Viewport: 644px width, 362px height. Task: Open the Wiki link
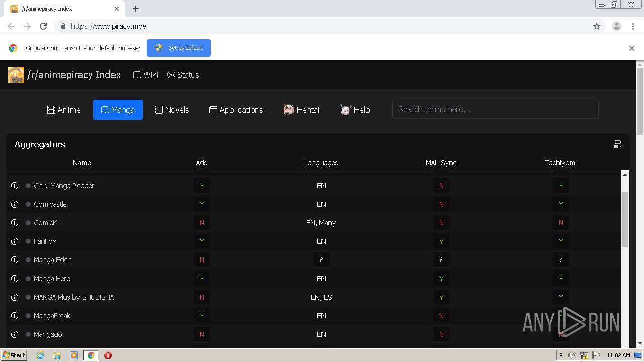point(145,75)
